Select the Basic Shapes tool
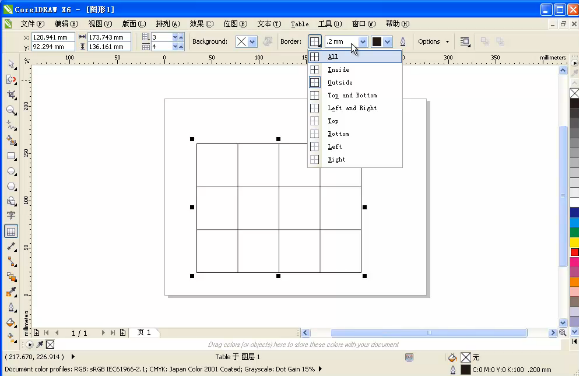Screen dimensions: 579x376 click(x=11, y=201)
